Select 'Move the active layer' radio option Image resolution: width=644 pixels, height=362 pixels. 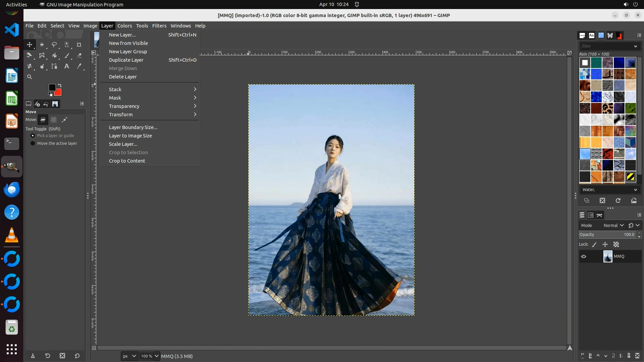point(33,143)
